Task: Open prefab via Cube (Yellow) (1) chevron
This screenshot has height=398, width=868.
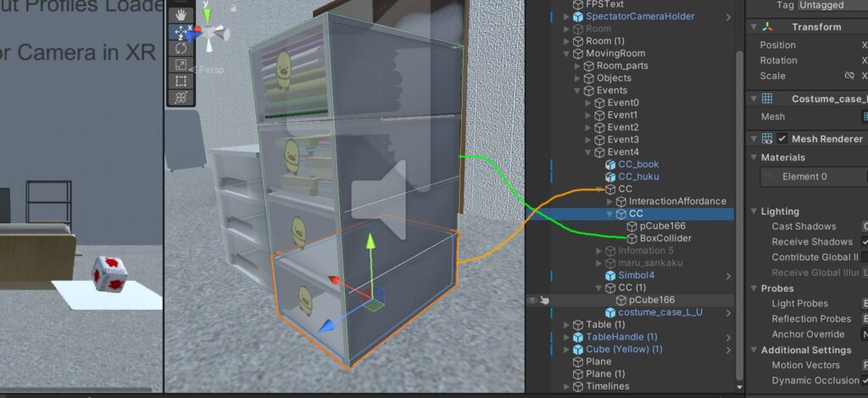Action: [x=728, y=350]
